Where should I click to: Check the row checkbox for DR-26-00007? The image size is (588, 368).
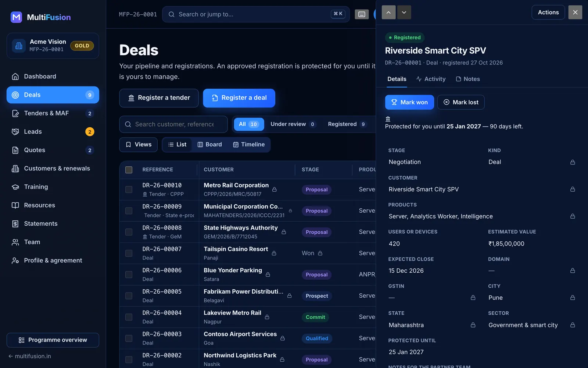(x=129, y=253)
